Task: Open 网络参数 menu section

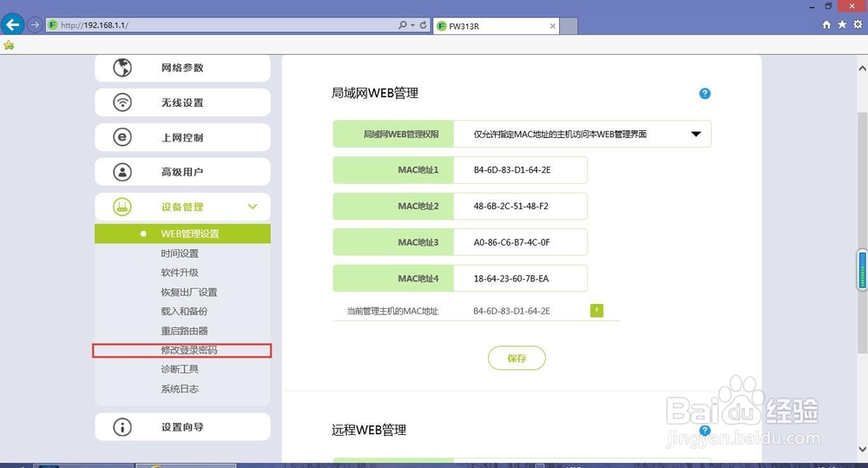Action: (x=182, y=68)
